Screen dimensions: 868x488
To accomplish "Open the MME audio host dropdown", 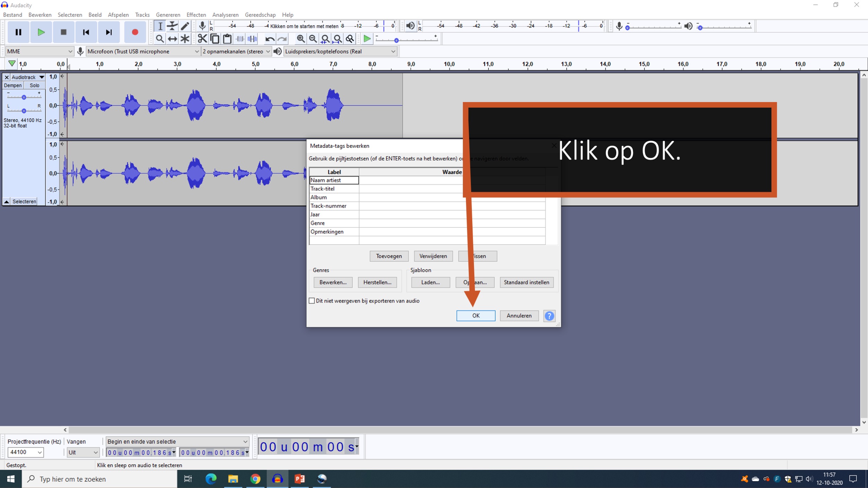I will point(40,51).
